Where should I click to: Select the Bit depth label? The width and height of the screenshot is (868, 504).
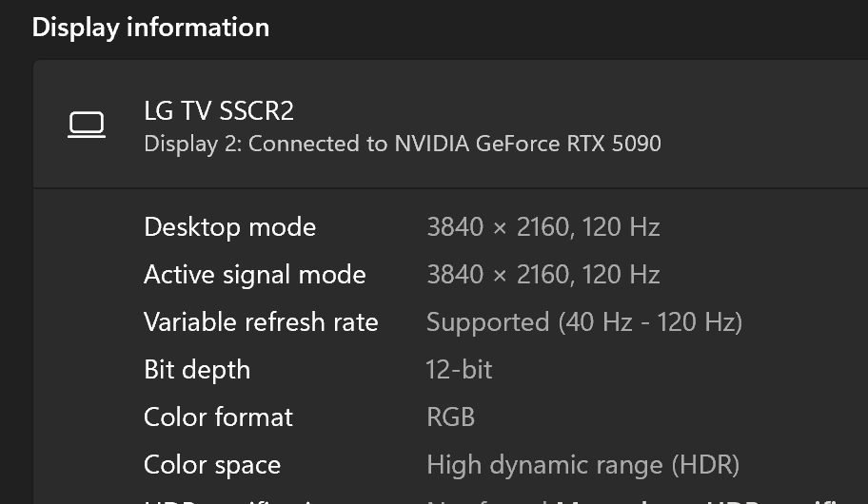196,370
